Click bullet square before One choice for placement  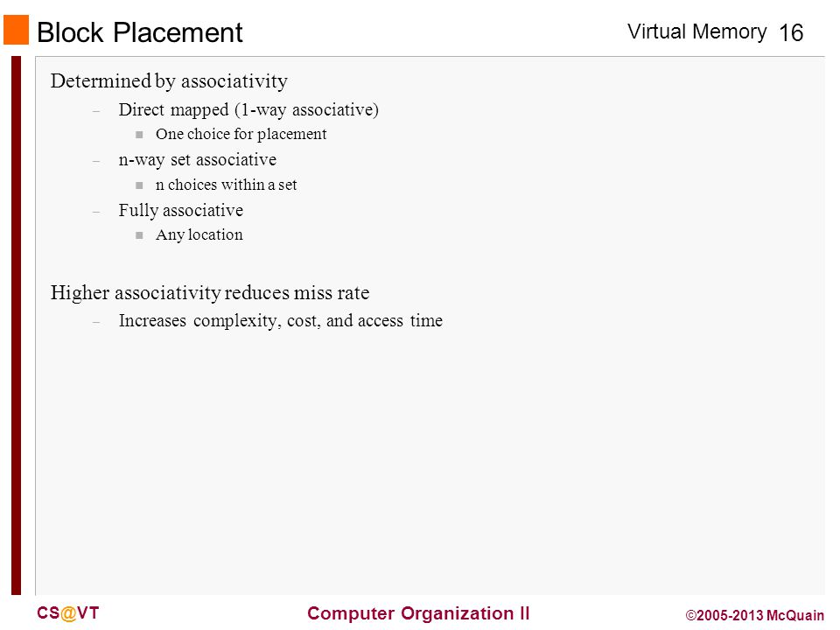tap(139, 135)
